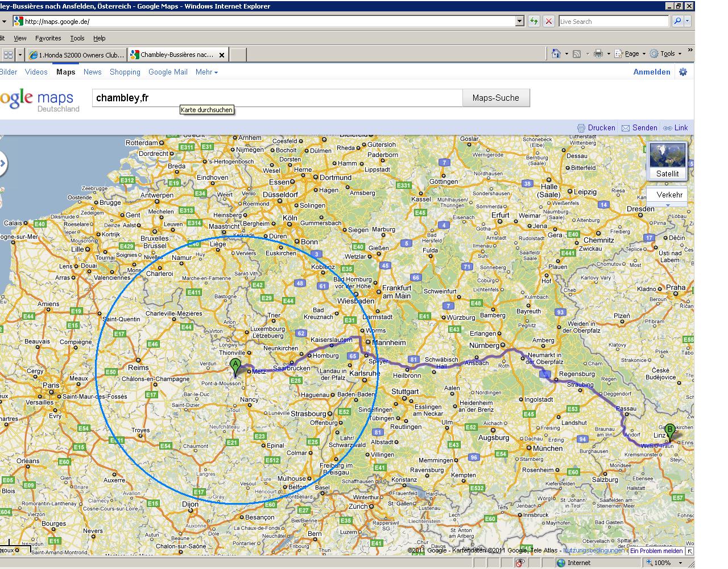
Task: Click the Live Search magnifier icon
Action: click(x=677, y=22)
